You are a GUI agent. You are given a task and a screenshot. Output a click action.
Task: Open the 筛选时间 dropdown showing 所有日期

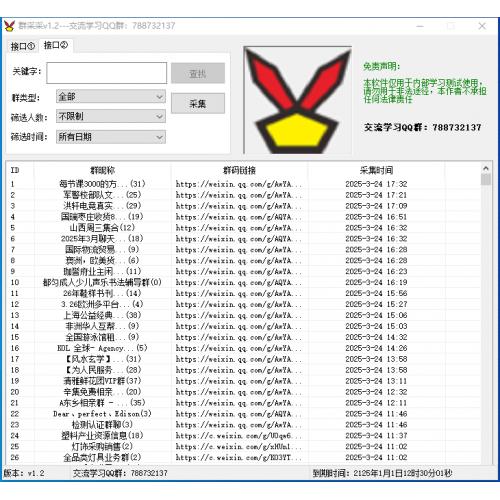(x=111, y=137)
